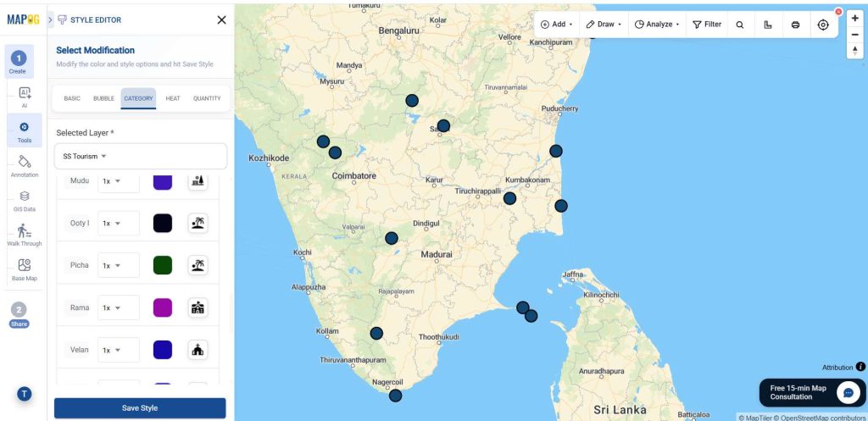
Task: Select the Tools sidebar item
Action: tap(25, 130)
